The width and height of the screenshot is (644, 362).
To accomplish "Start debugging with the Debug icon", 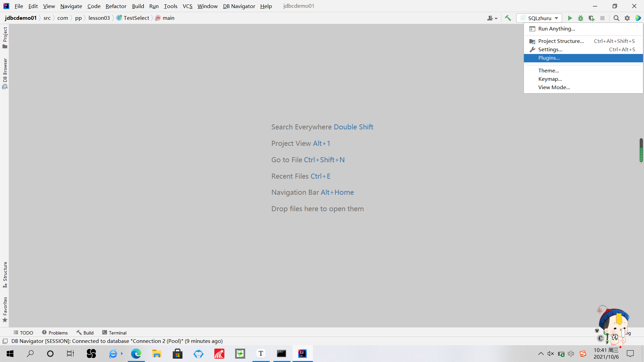I will point(581,18).
